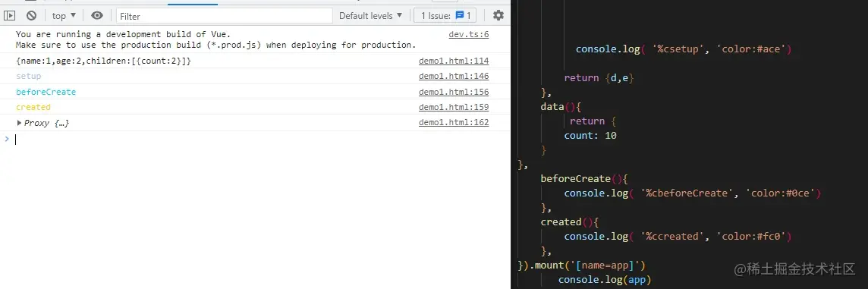
Task: Click 'return {d,e}' in the code editor
Action: 599,78
